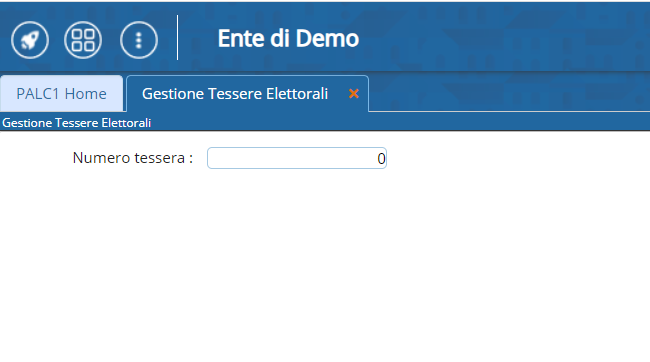Launch quick start via the rocket button
650x362 pixels.
pos(30,40)
